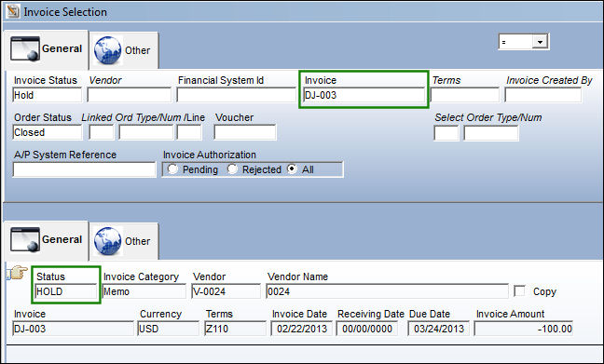604x364 pixels.
Task: Click the empty upper Vendor search field
Action: click(129, 95)
